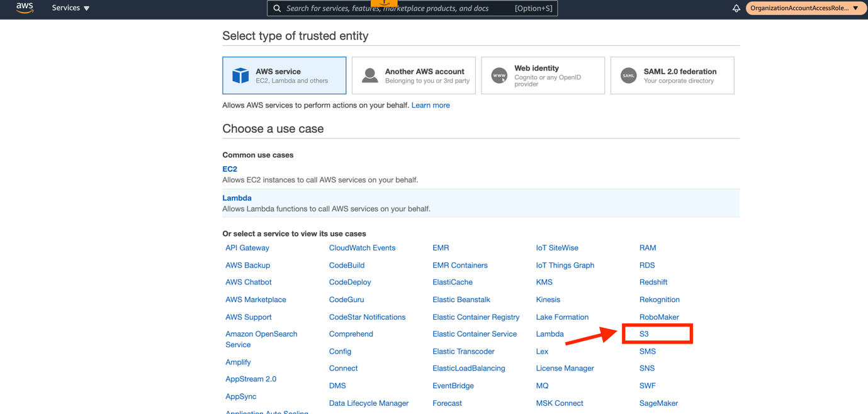
Task: Select KMS service
Action: tap(544, 283)
